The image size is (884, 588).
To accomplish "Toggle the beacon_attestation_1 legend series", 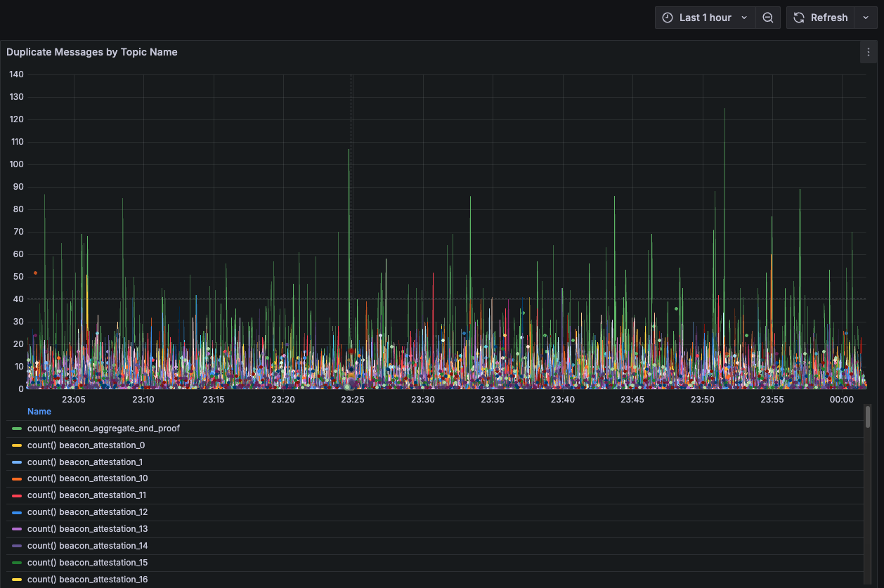I will click(85, 462).
